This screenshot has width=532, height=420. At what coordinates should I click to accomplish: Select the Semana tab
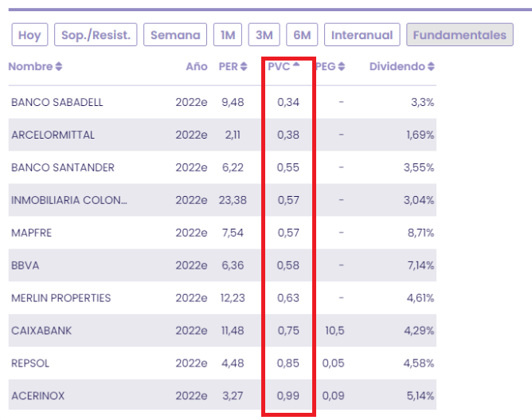(175, 35)
